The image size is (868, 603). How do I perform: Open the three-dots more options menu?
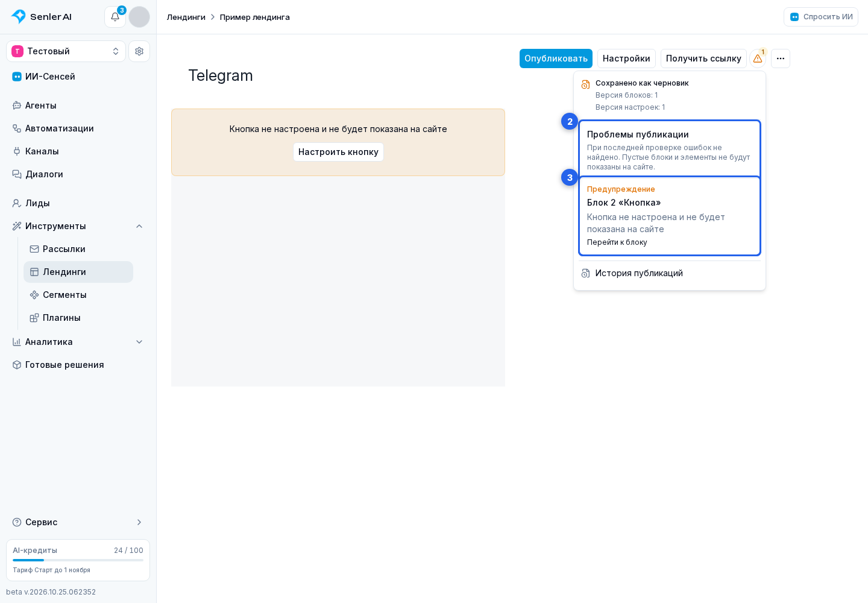pyautogui.click(x=781, y=58)
